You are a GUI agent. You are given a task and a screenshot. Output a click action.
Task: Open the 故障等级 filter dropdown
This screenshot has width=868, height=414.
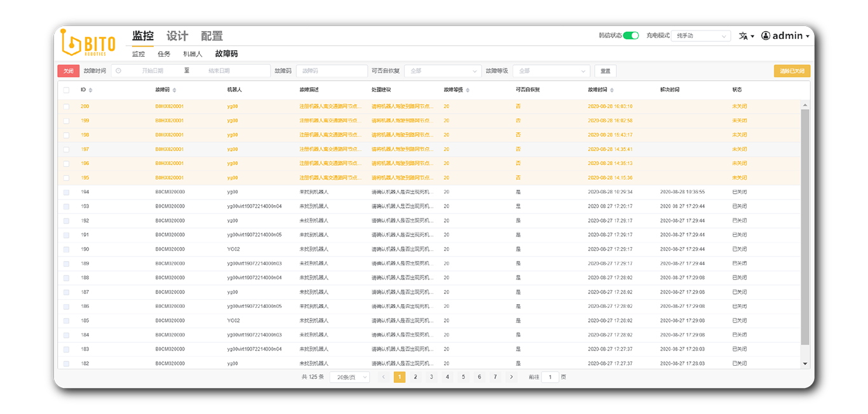point(552,71)
